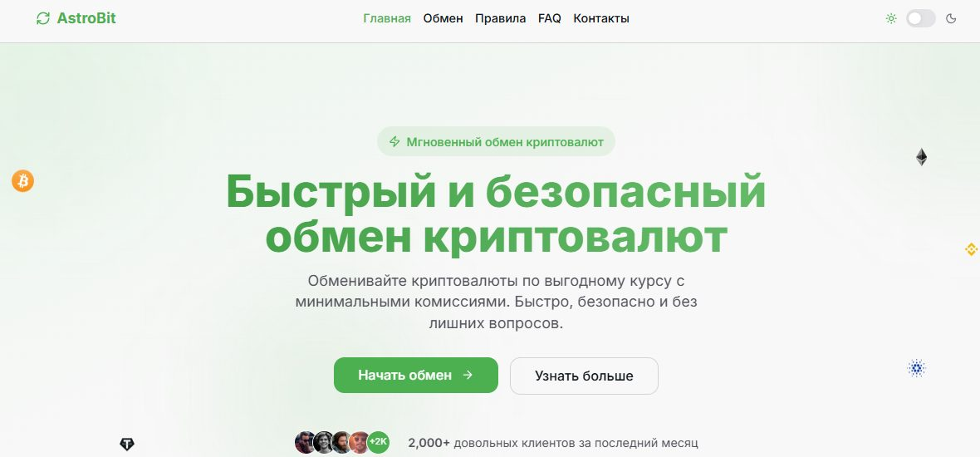The height and width of the screenshot is (457, 980).
Task: Click the floating Binance coin icon
Action: (971, 249)
